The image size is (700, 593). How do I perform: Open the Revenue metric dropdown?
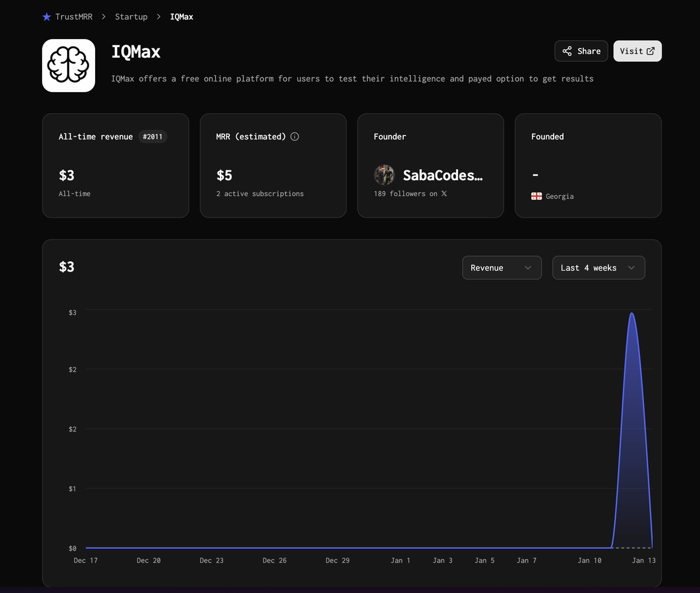(502, 268)
